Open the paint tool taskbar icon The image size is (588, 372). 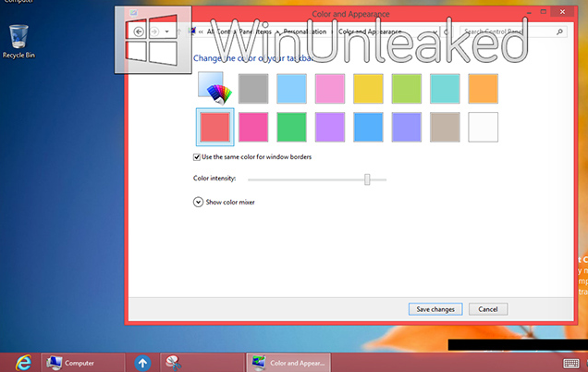[172, 363]
